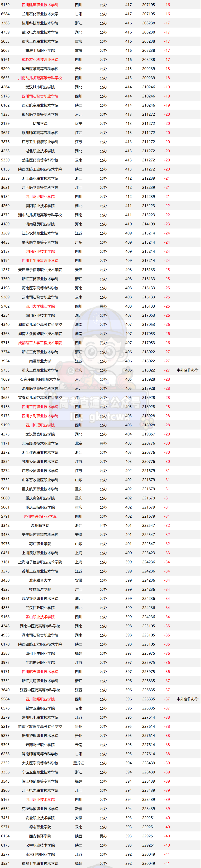Select 赣州师范高等专科学校 cell
201x868 pixels.
[x=40, y=133]
